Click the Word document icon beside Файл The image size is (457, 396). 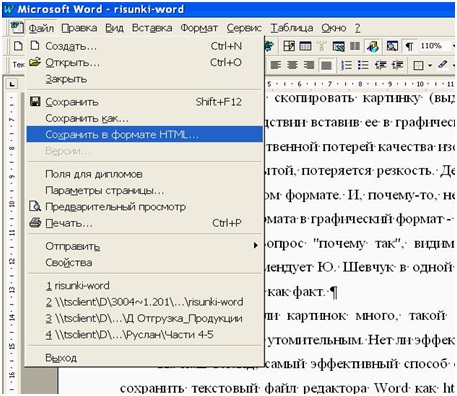point(17,27)
